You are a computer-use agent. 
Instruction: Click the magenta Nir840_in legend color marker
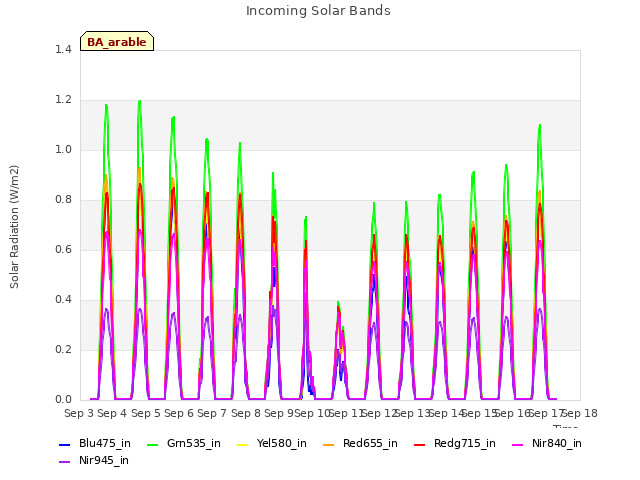518,444
